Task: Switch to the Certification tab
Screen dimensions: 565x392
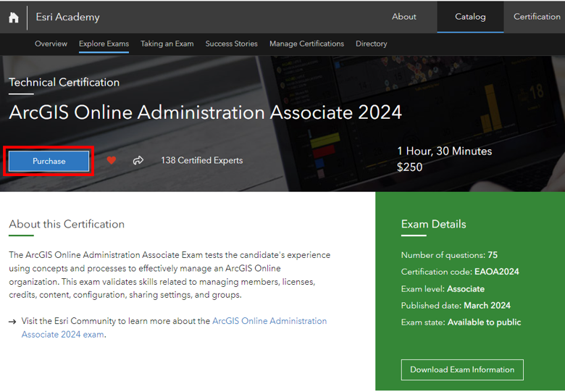Action: point(537,17)
